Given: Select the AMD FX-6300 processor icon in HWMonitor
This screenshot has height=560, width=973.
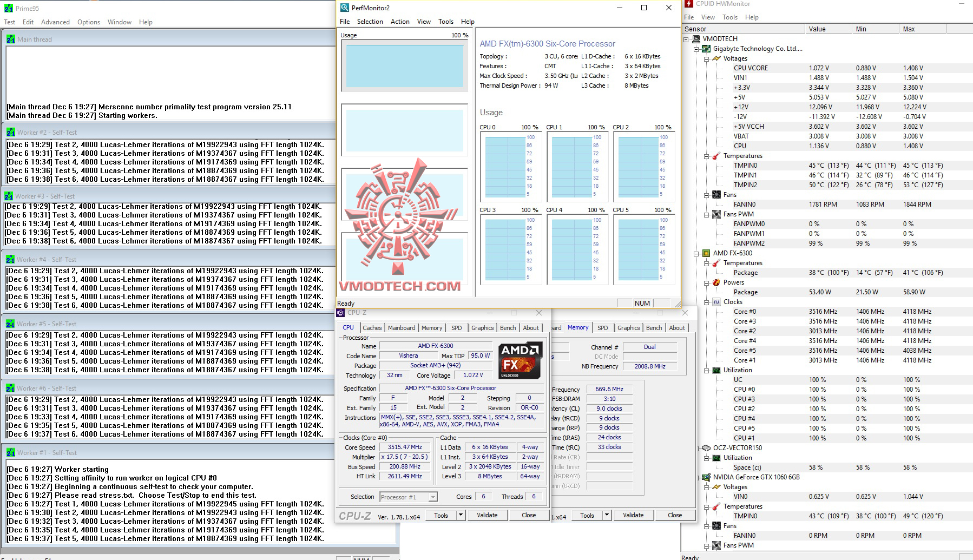Looking at the screenshot, I should (706, 253).
